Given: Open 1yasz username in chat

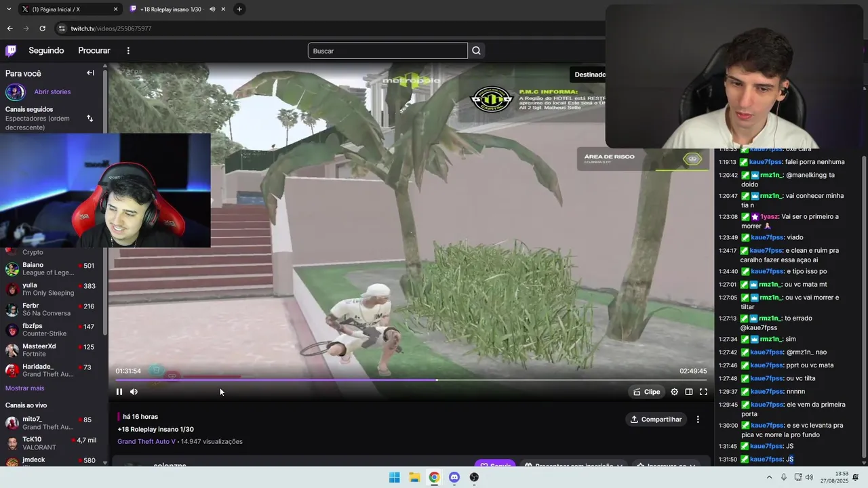Looking at the screenshot, I should 770,217.
